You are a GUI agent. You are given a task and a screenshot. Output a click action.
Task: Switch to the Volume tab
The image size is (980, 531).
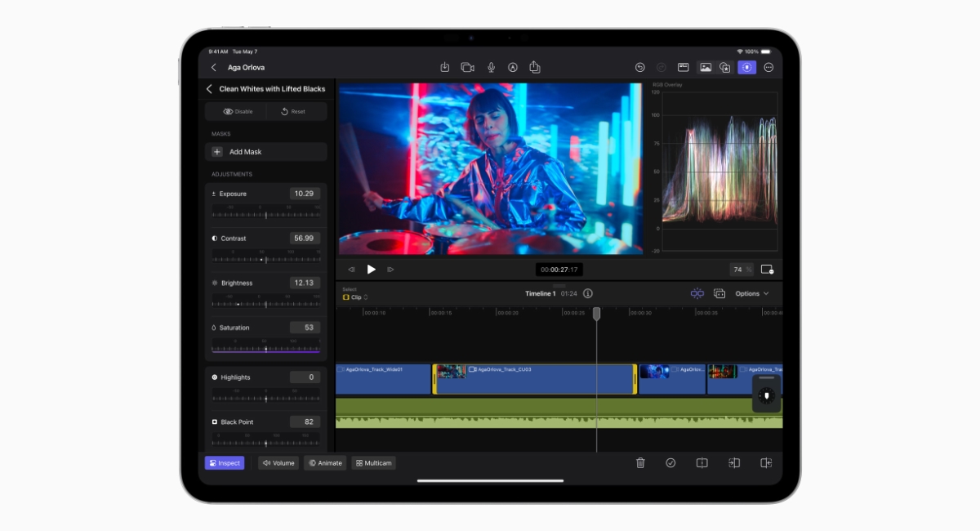coord(278,462)
